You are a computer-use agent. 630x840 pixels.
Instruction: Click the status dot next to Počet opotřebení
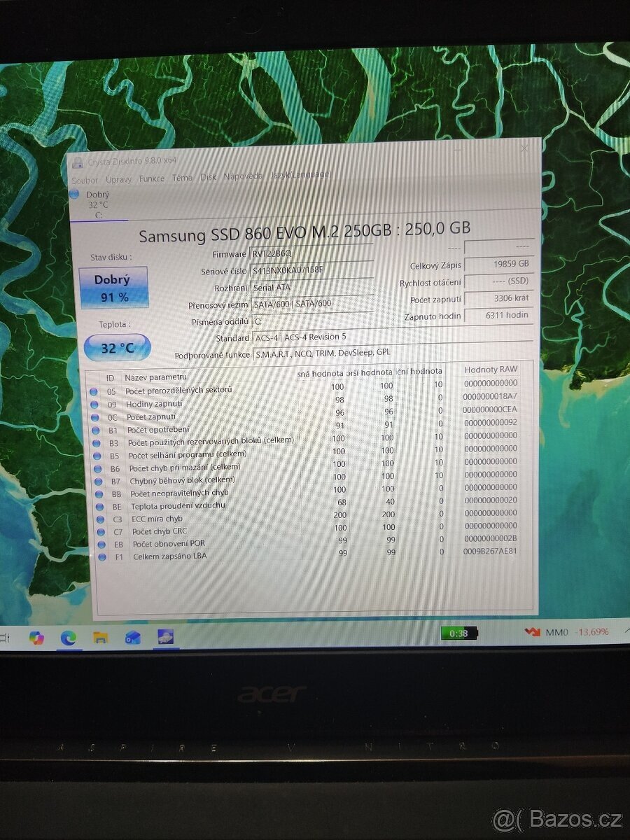(95, 429)
